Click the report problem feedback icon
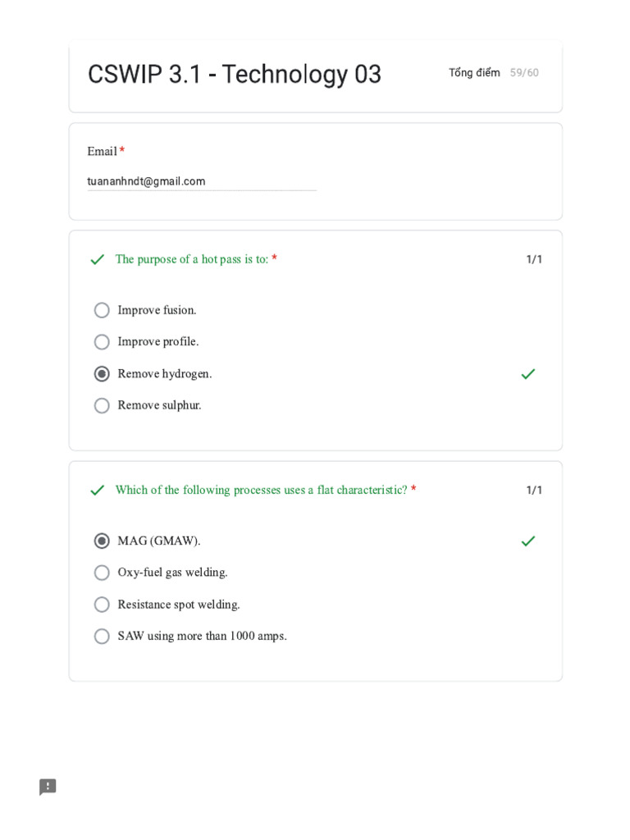The image size is (630, 840). coord(48,787)
